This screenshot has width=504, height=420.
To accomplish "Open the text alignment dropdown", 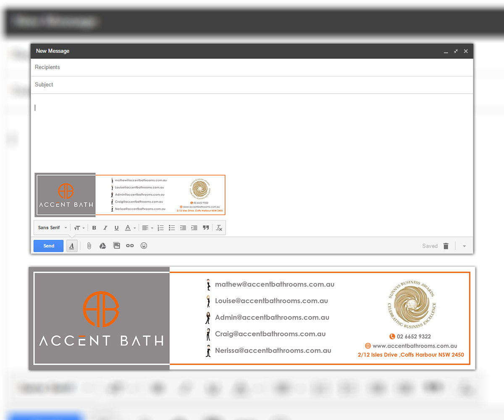I will pos(147,228).
